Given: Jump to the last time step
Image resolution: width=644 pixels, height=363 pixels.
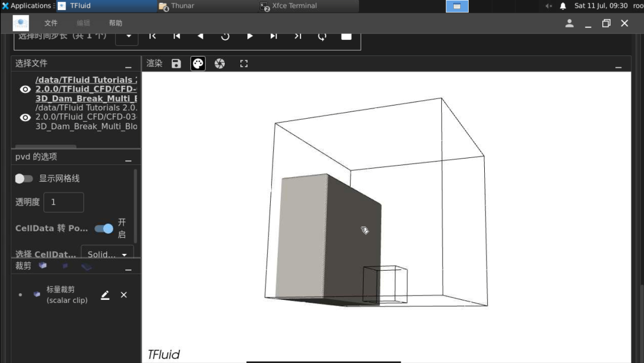Looking at the screenshot, I should (x=298, y=36).
